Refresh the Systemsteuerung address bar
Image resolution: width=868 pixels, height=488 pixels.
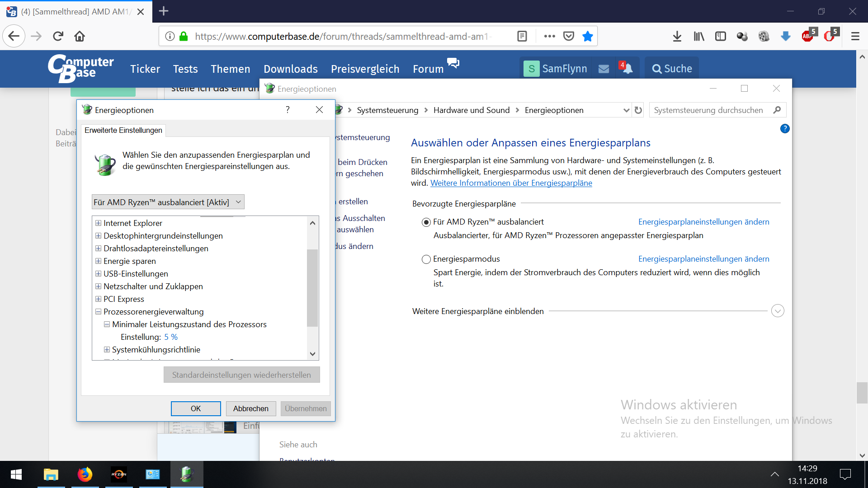pyautogui.click(x=638, y=110)
